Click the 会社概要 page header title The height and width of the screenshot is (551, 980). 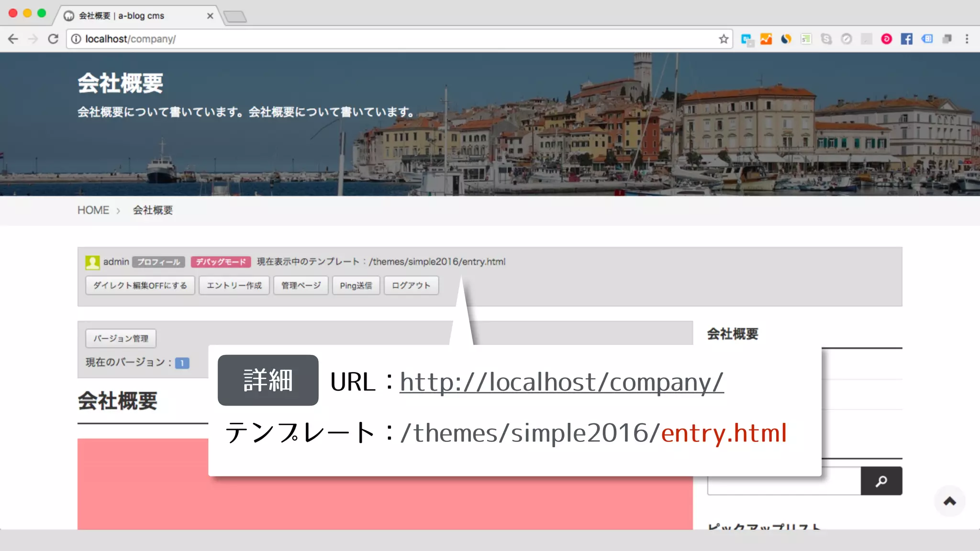tap(120, 83)
